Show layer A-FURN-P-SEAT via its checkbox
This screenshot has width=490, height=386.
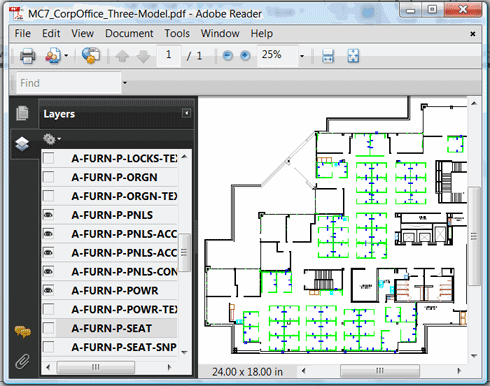tap(49, 328)
